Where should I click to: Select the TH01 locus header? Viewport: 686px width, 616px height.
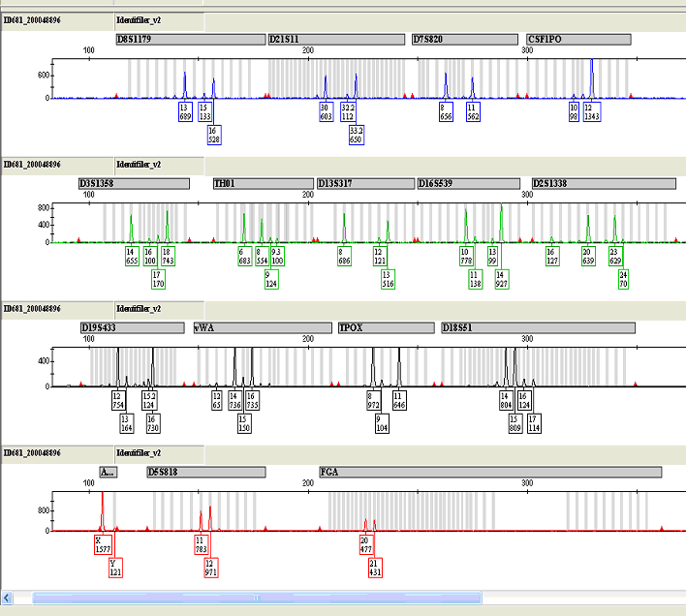pos(263,183)
